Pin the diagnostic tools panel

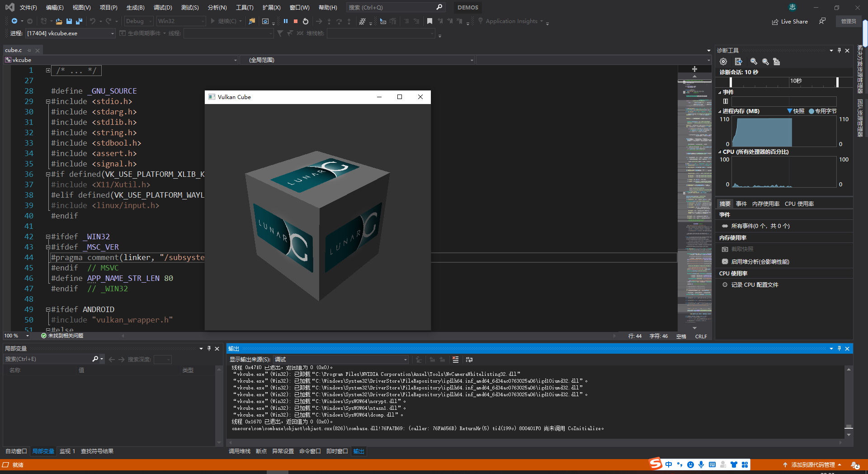pyautogui.click(x=839, y=50)
